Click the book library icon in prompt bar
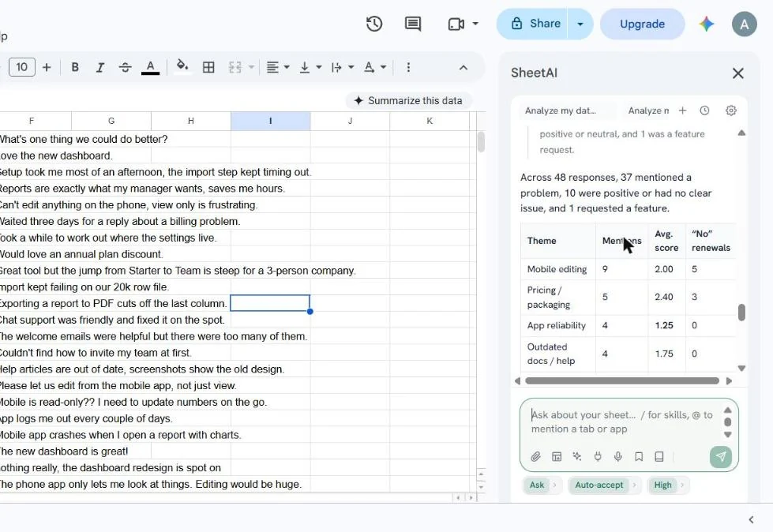 659,457
